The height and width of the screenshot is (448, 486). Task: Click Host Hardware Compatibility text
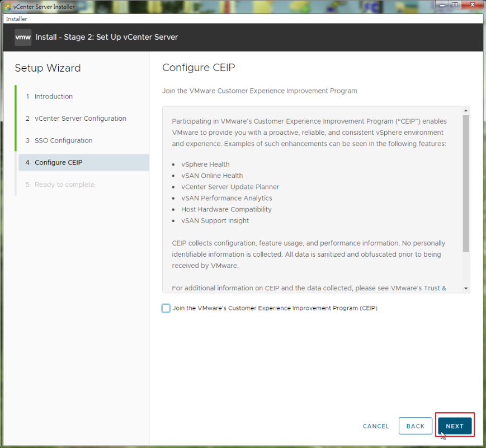pos(227,209)
